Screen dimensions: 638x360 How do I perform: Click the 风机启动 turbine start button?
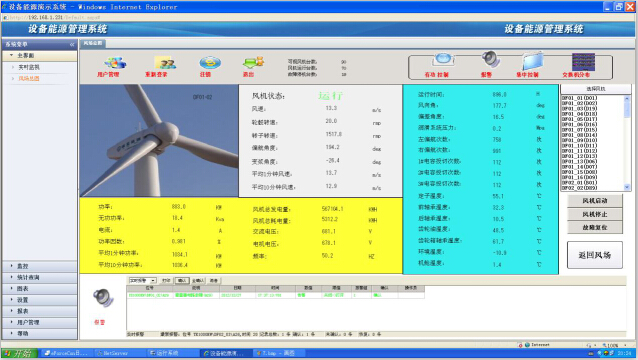[x=594, y=201]
